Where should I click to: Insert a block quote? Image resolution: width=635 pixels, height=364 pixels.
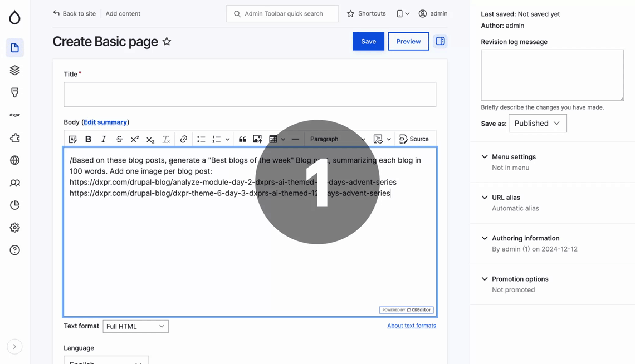(x=242, y=139)
